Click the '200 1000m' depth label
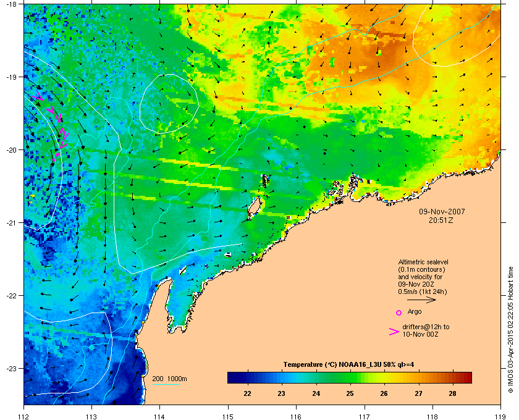Image resolution: width=519 pixels, height=420 pixels. click(x=169, y=379)
